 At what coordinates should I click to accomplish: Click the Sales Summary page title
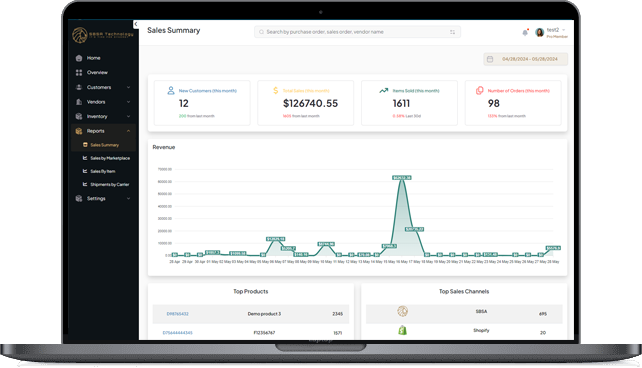click(174, 30)
